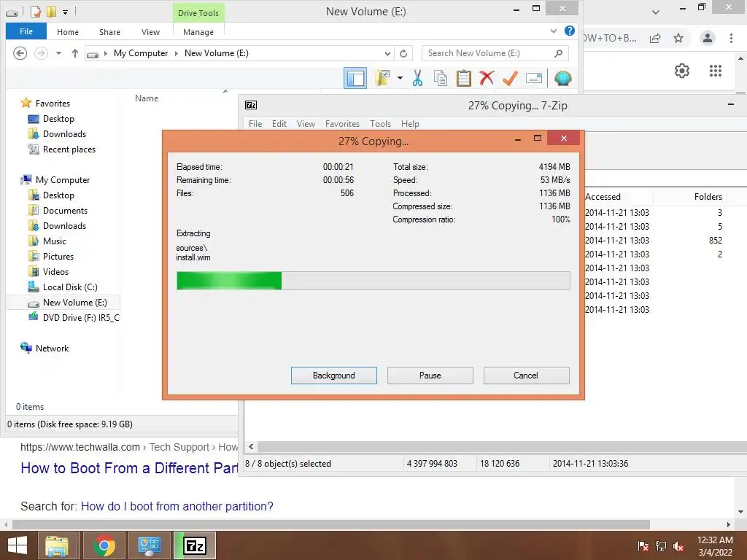Viewport: 747px width, 560px height.
Task: Click the green extraction progress bar
Action: pyautogui.click(x=373, y=281)
